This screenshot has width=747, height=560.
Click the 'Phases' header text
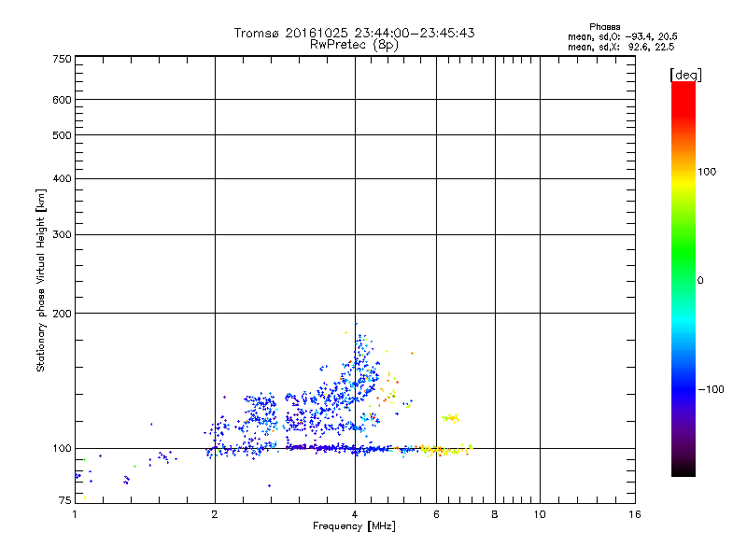pos(604,27)
